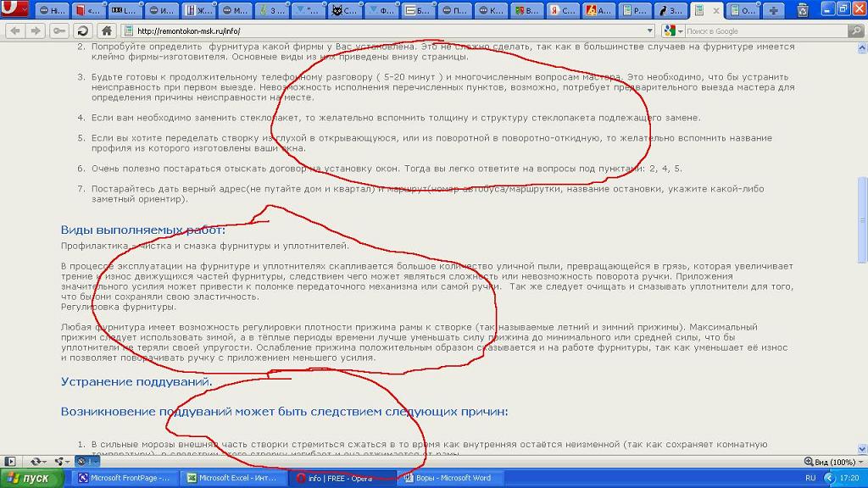Click the site icon in the address bar
The width and height of the screenshot is (868, 488).
click(x=129, y=31)
